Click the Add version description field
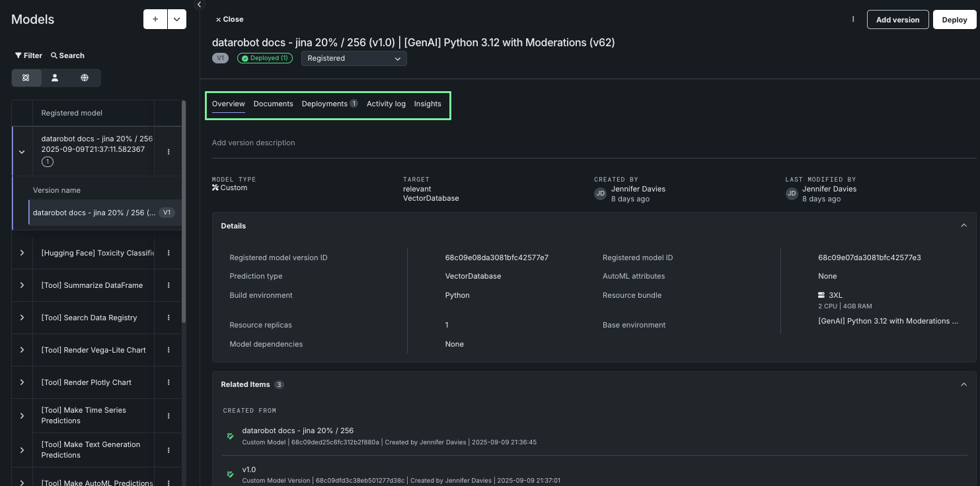Screen dimensions: 980x486 click(x=254, y=143)
